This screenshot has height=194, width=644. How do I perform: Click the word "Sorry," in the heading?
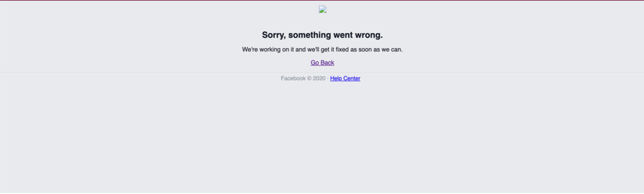pos(274,35)
